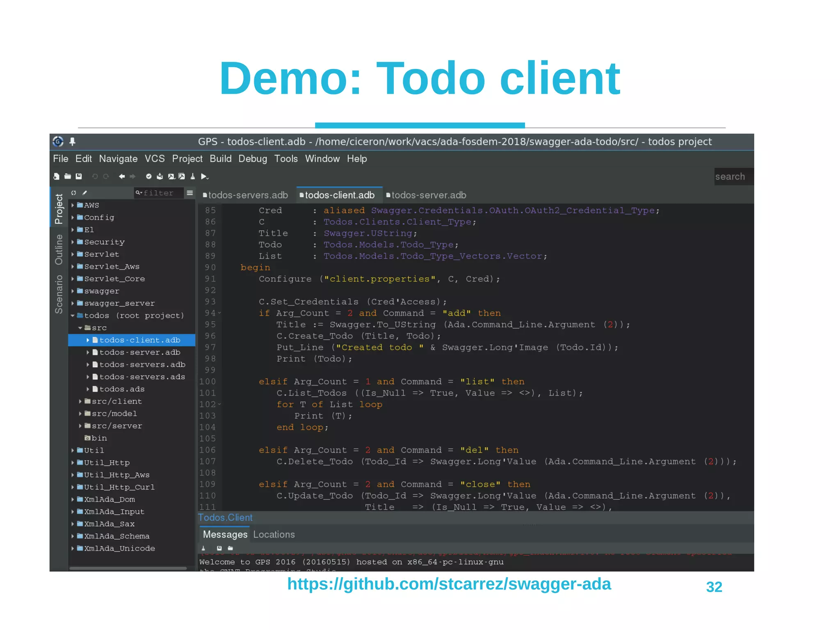Click the undo toolbar icon
This screenshot has width=840, height=630.
[95, 176]
